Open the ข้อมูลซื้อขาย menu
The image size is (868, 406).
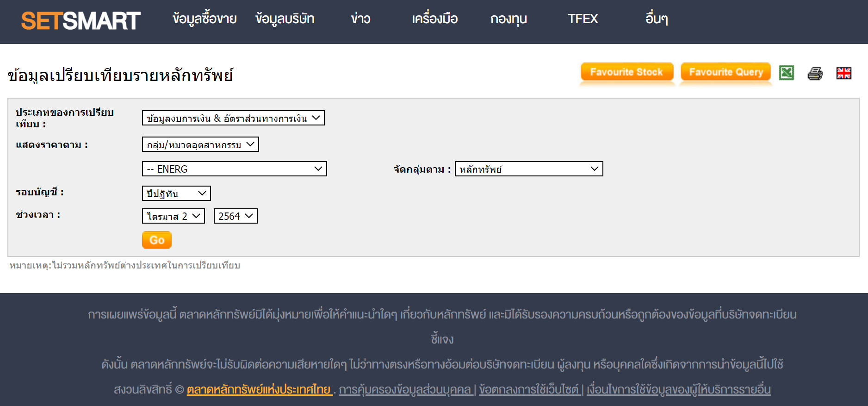(x=205, y=19)
